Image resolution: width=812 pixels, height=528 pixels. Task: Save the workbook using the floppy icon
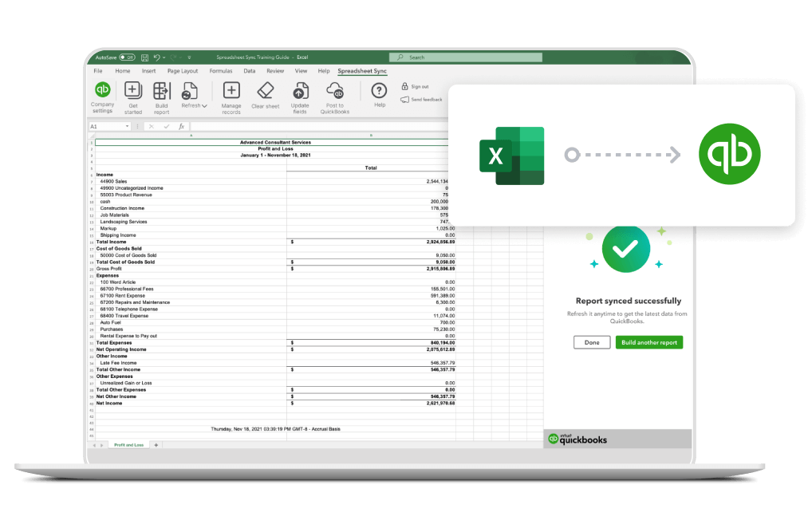[144, 57]
